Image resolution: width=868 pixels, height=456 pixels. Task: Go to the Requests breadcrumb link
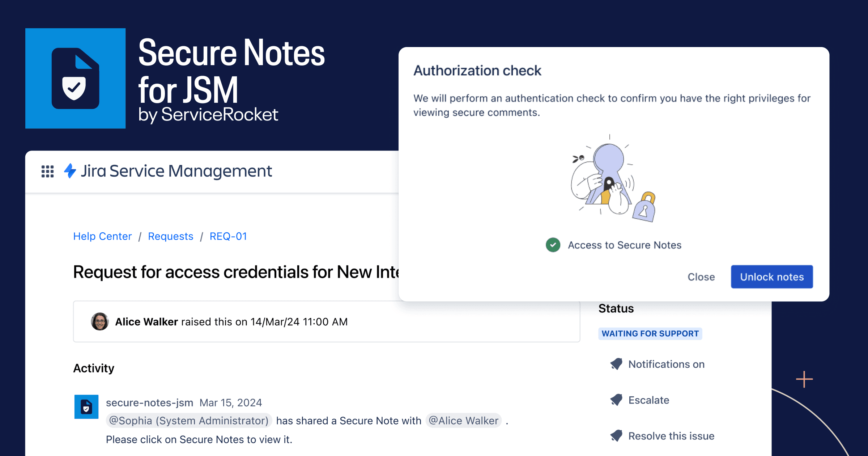click(x=171, y=236)
